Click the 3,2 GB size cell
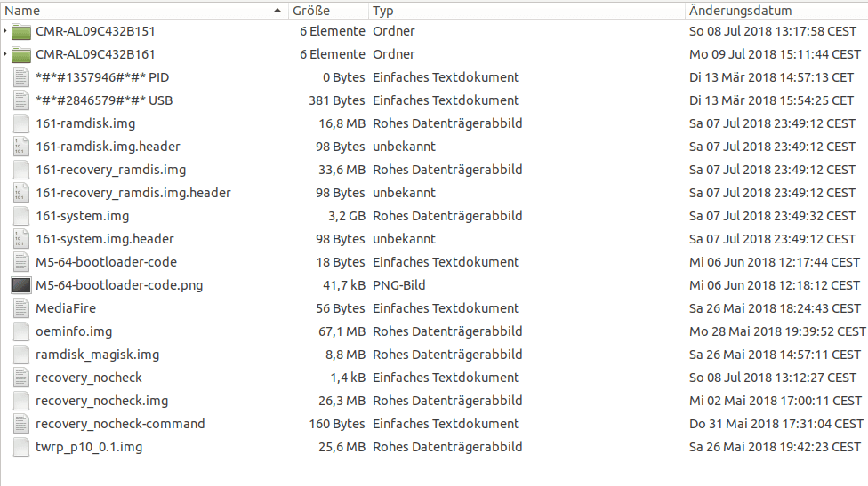This screenshot has width=868, height=486. 347,216
